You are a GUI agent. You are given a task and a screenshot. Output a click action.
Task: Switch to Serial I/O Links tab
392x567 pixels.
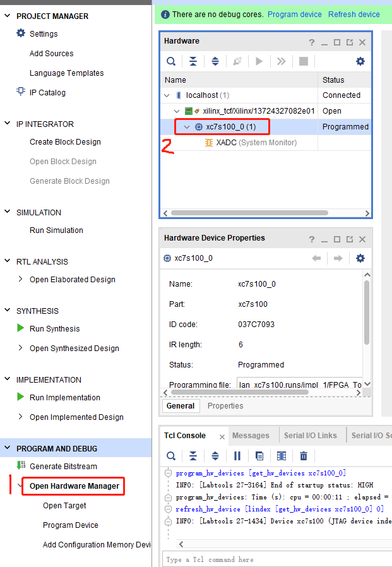pyautogui.click(x=311, y=436)
